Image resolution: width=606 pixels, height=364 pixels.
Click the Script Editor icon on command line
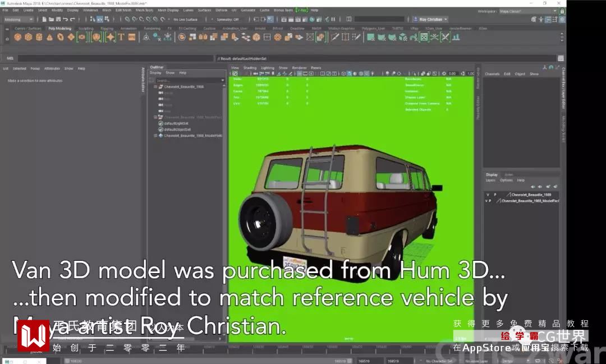click(x=561, y=58)
